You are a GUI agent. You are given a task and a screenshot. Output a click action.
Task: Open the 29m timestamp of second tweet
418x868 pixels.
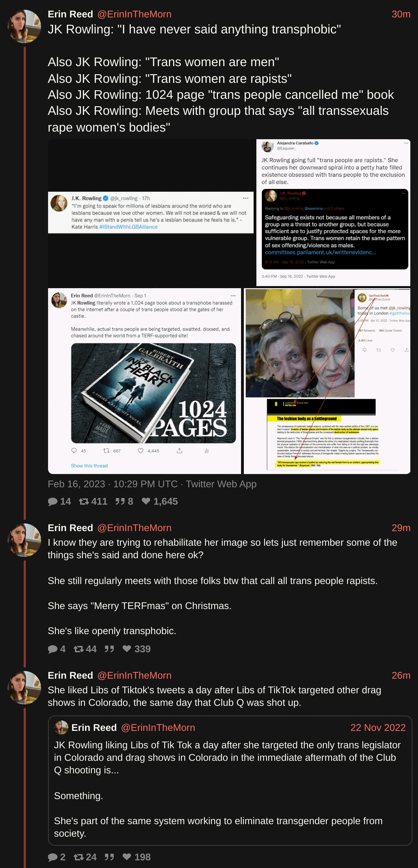(401, 528)
